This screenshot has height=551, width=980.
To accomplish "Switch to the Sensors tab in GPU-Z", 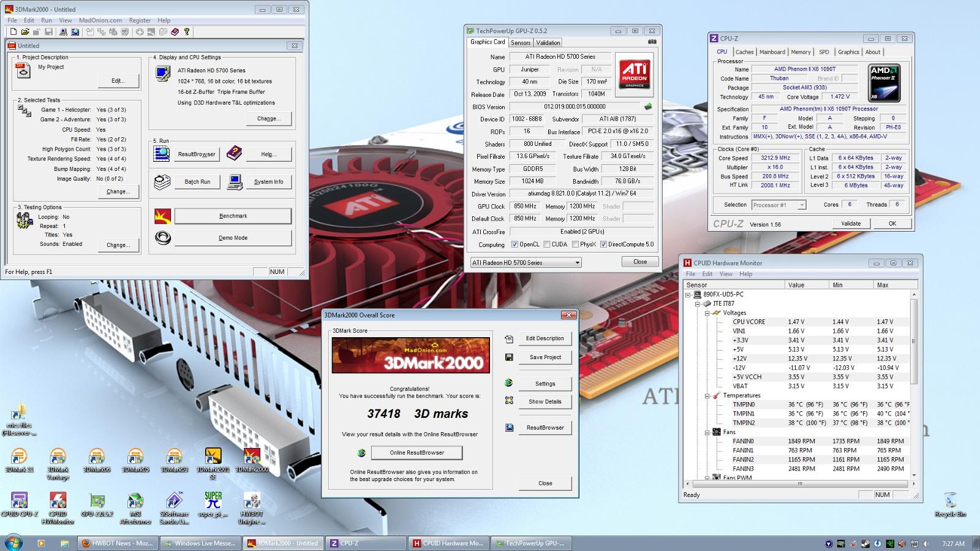I will 521,42.
